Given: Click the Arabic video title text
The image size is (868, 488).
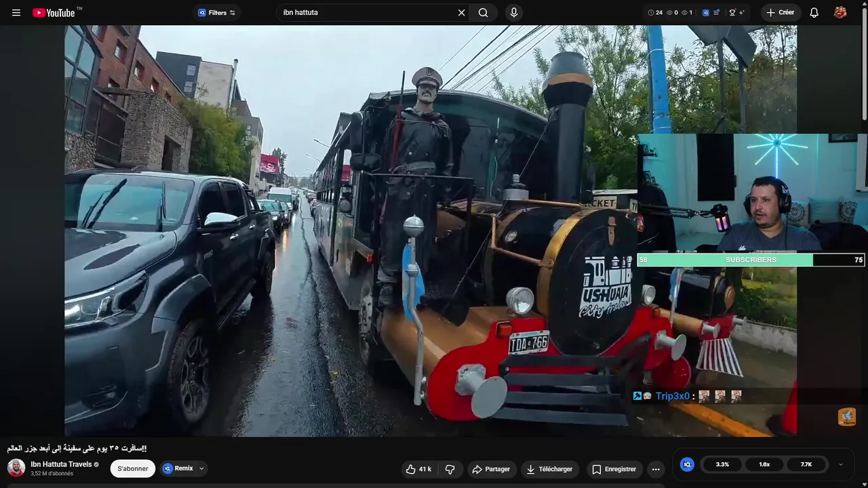Looking at the screenshot, I should tap(77, 449).
